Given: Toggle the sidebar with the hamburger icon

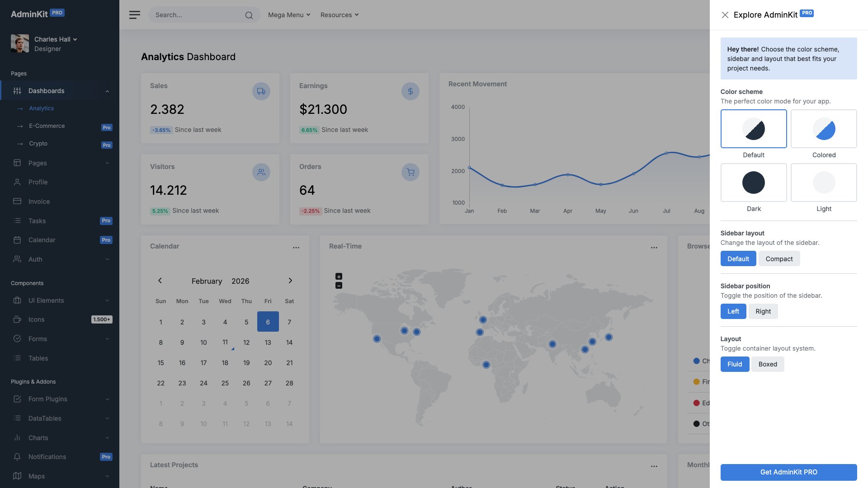Looking at the screenshot, I should 134,14.
